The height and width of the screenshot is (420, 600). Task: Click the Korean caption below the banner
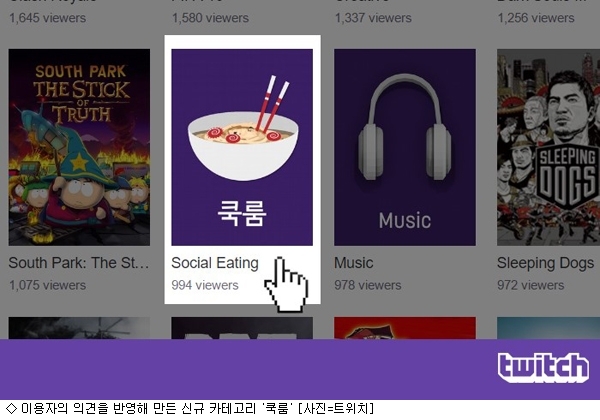[x=190, y=409]
